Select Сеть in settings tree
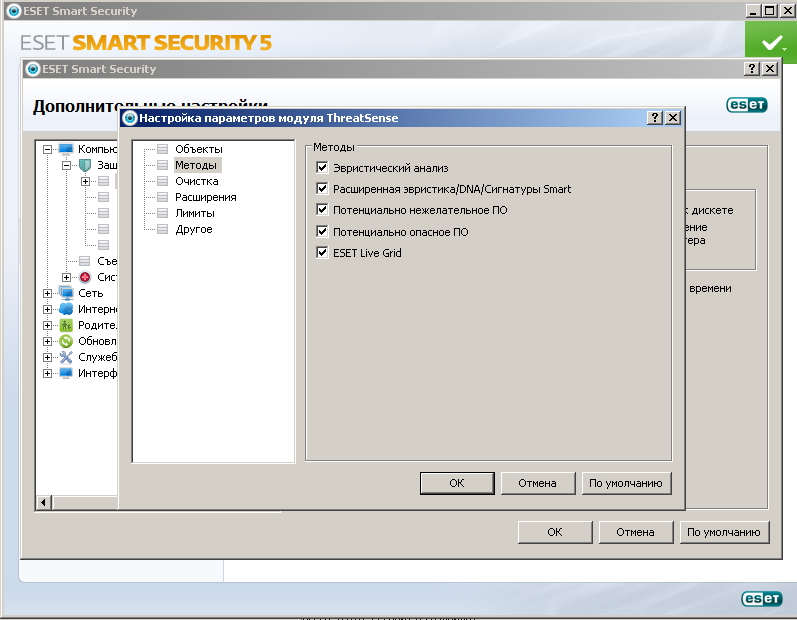 (x=90, y=293)
